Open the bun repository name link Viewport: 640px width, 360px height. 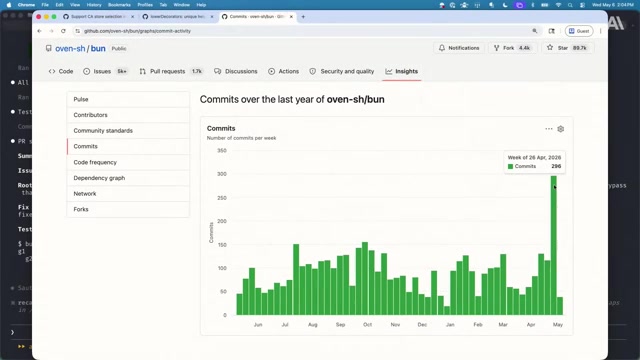[x=98, y=48]
